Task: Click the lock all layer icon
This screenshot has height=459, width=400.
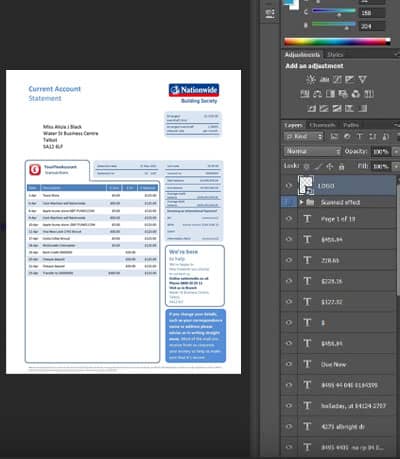Action: click(341, 166)
